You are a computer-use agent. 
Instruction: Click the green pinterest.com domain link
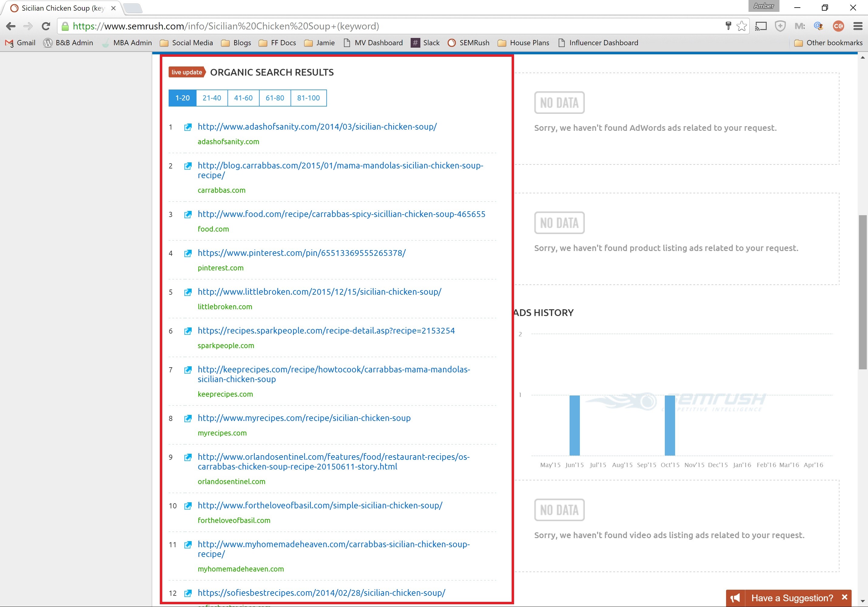tap(220, 268)
